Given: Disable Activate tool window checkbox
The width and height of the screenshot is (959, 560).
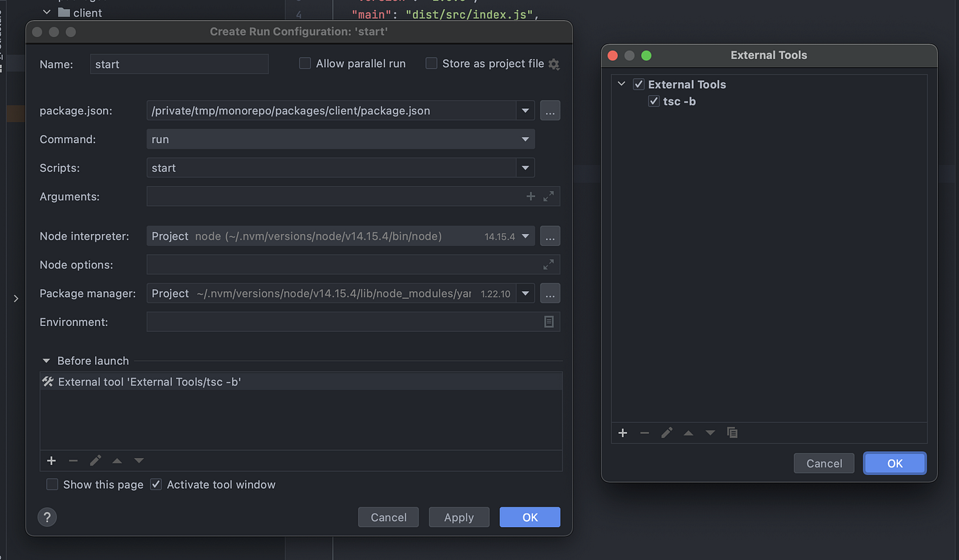Looking at the screenshot, I should click(x=156, y=485).
